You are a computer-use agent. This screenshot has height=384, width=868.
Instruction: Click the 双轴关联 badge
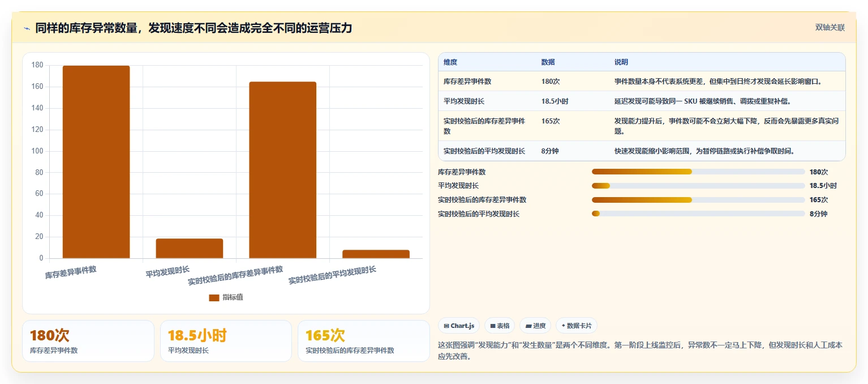point(830,28)
